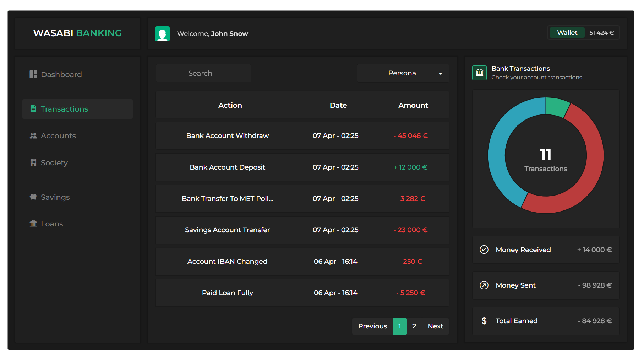Screen dimensions: 644x358
Task: Click John Snow's profile avatar
Action: coord(163,33)
